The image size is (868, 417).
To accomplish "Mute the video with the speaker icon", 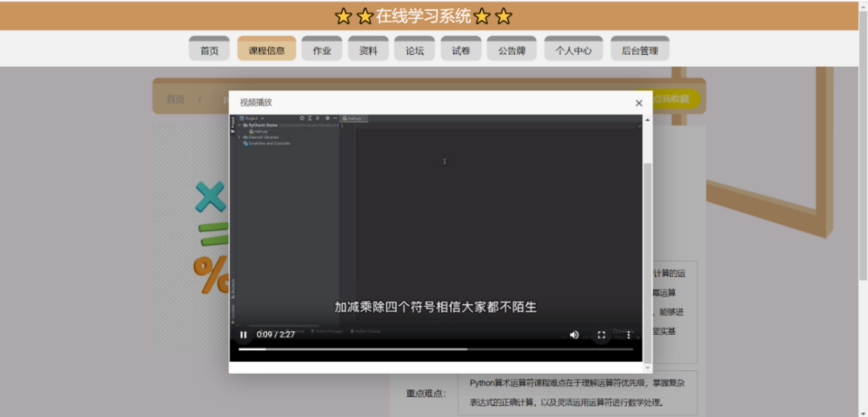I will pos(574,335).
